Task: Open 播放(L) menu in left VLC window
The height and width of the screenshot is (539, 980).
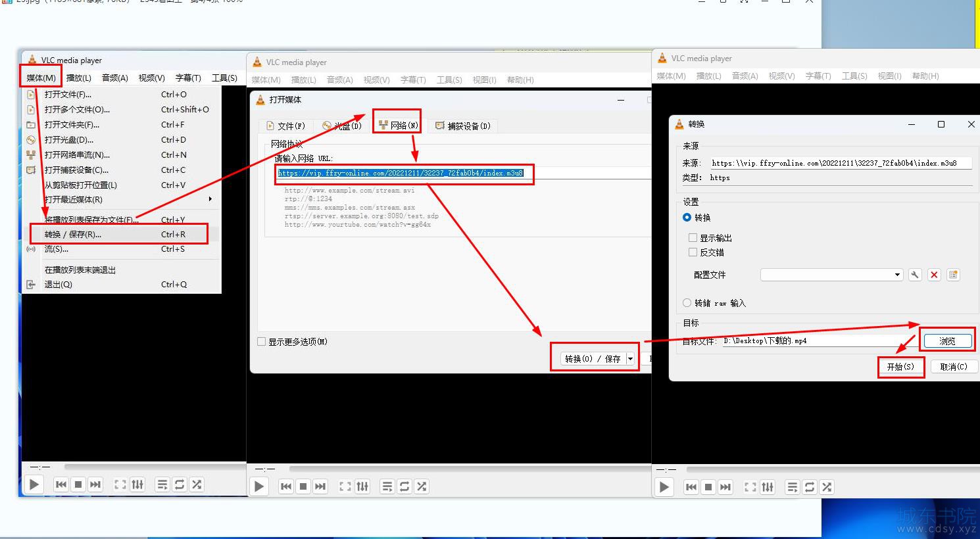Action: coord(79,78)
